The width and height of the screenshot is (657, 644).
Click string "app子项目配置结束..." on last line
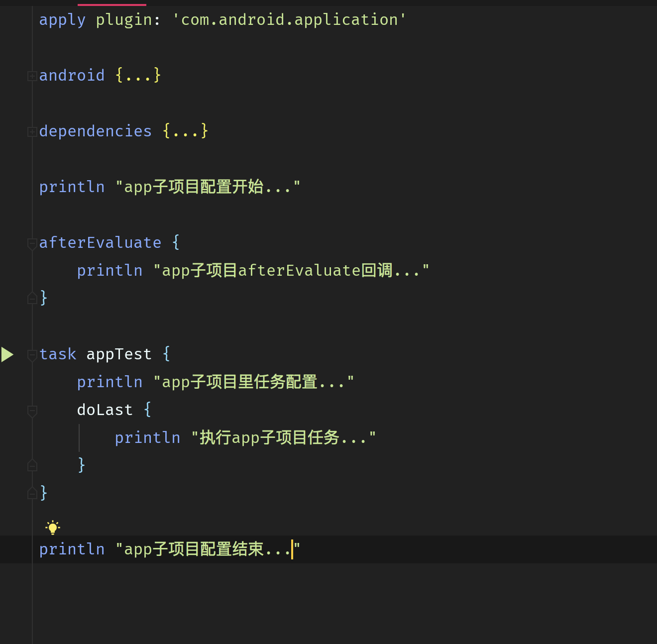coord(208,549)
